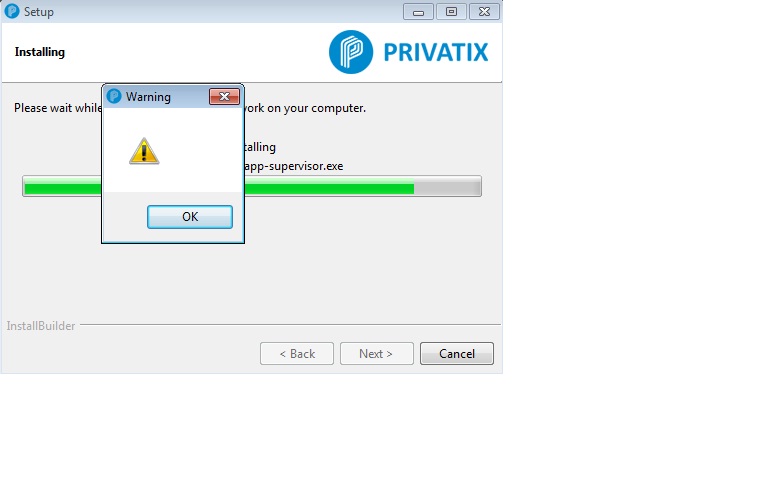Click the green filled part of progress bar
This screenshot has height=480, width=768.
(329, 188)
